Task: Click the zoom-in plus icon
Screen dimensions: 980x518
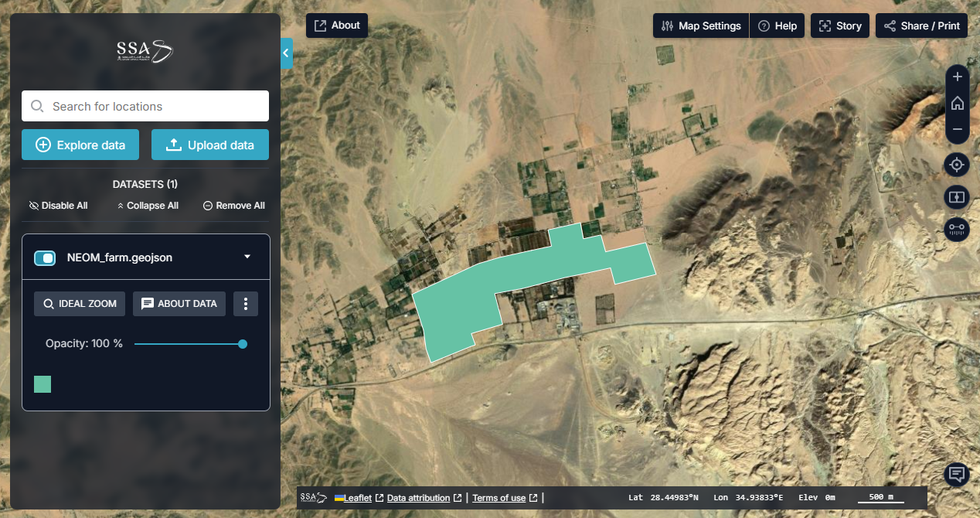Action: pyautogui.click(x=957, y=77)
